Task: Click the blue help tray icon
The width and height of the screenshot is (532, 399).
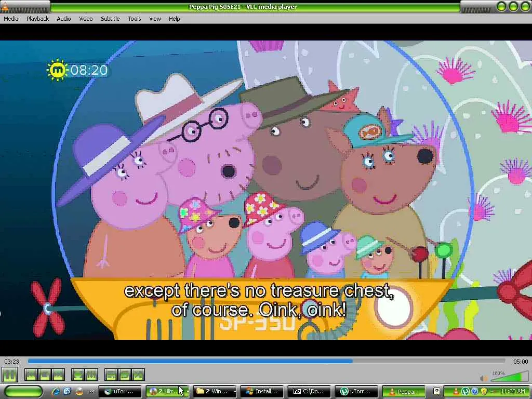Action: (475, 392)
